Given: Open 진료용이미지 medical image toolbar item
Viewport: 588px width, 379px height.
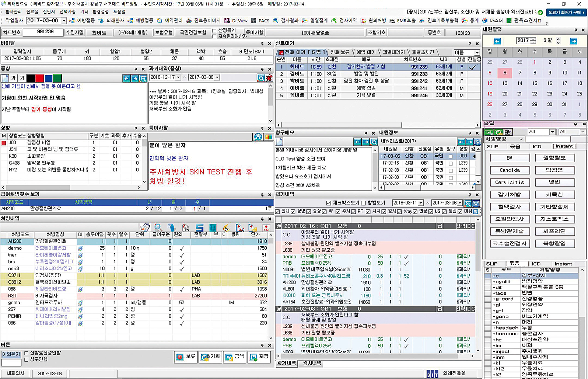Looking at the screenshot, I should [203, 21].
